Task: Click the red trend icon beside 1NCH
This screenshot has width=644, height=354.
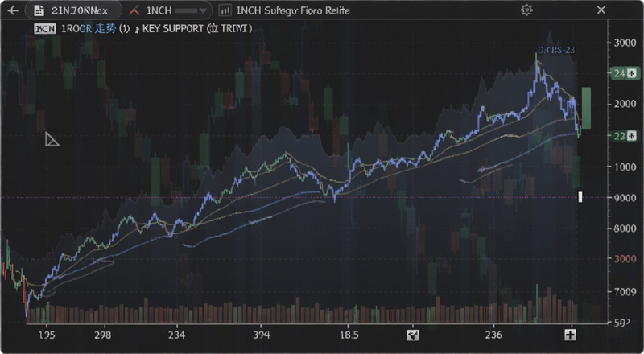Action: tap(134, 10)
